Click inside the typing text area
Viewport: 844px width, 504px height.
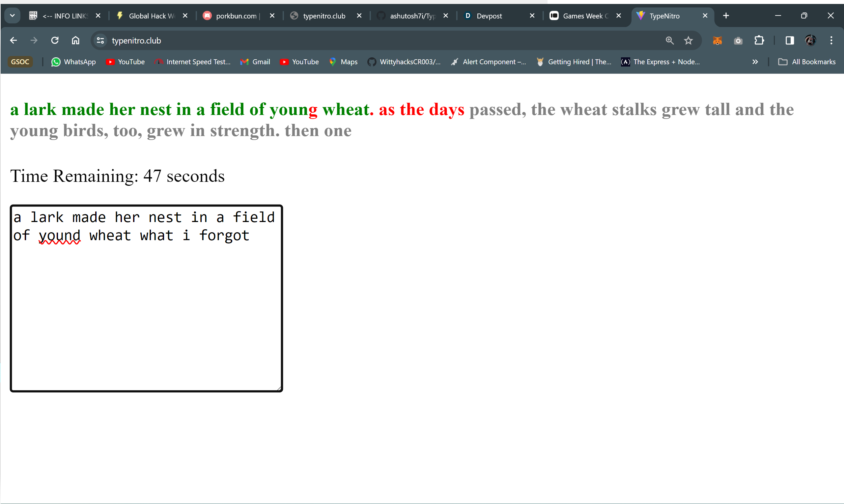coord(146,306)
